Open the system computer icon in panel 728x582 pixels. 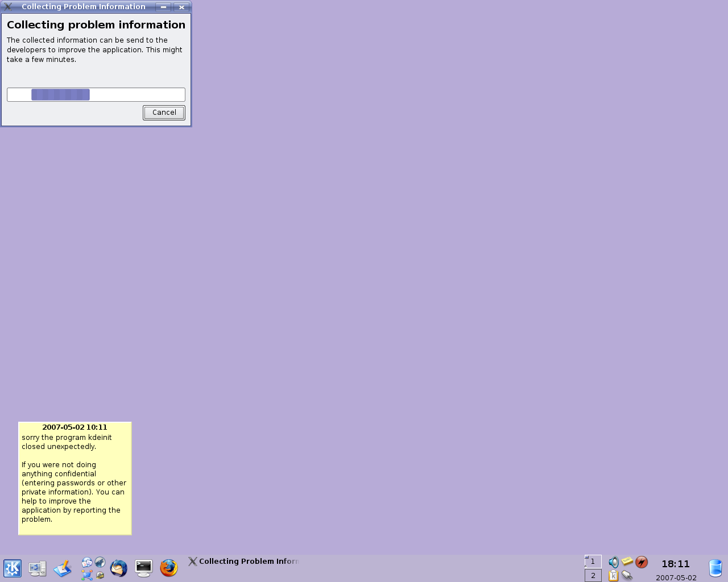38,568
